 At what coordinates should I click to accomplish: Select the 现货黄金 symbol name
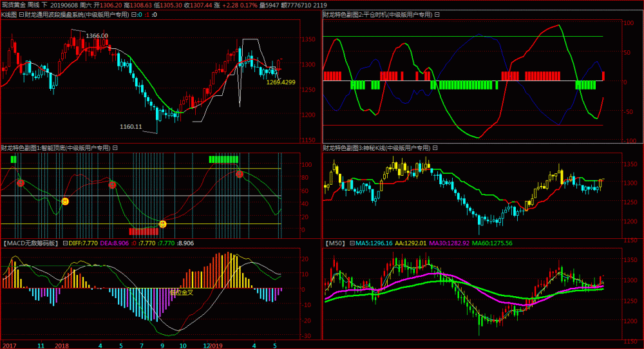pos(13,5)
